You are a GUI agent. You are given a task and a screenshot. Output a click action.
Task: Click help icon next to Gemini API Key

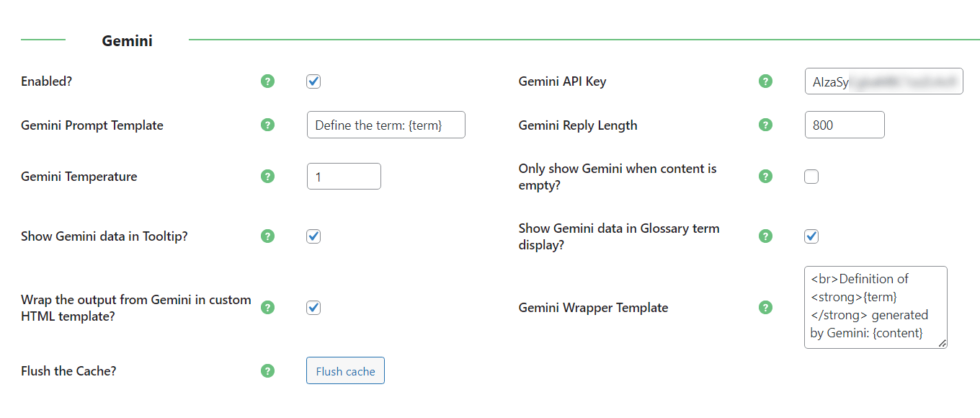pyautogui.click(x=766, y=81)
